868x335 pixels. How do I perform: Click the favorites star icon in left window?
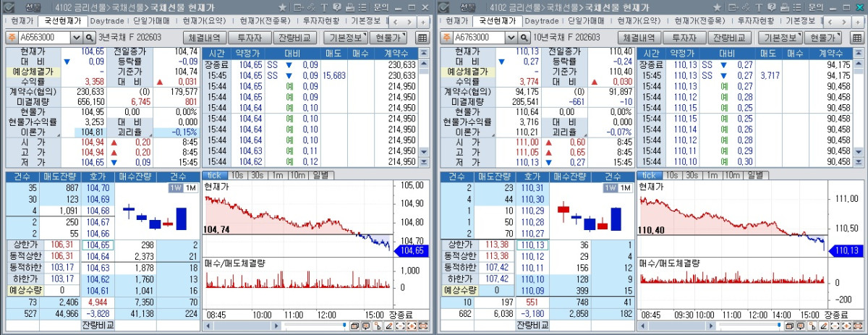[282, 7]
